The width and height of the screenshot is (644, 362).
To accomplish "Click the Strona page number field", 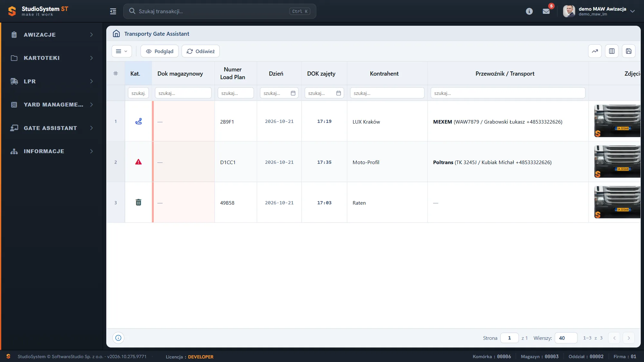I will pyautogui.click(x=509, y=338).
